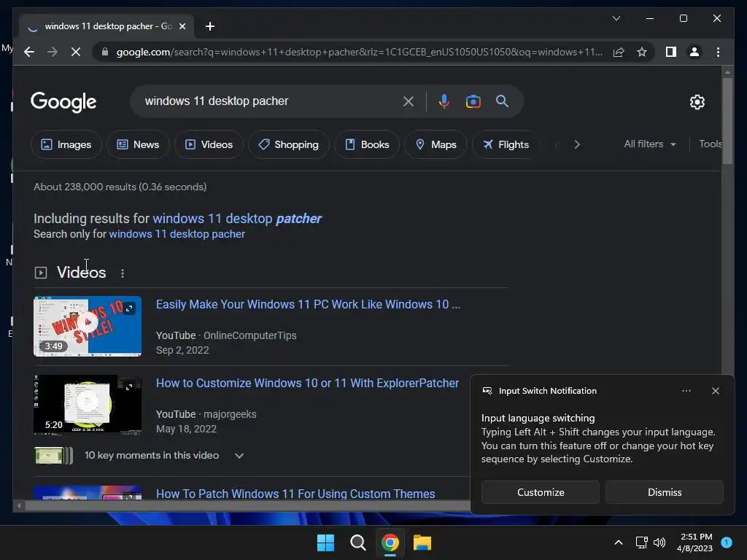View the site lock info icon
The image size is (747, 560).
(x=105, y=52)
